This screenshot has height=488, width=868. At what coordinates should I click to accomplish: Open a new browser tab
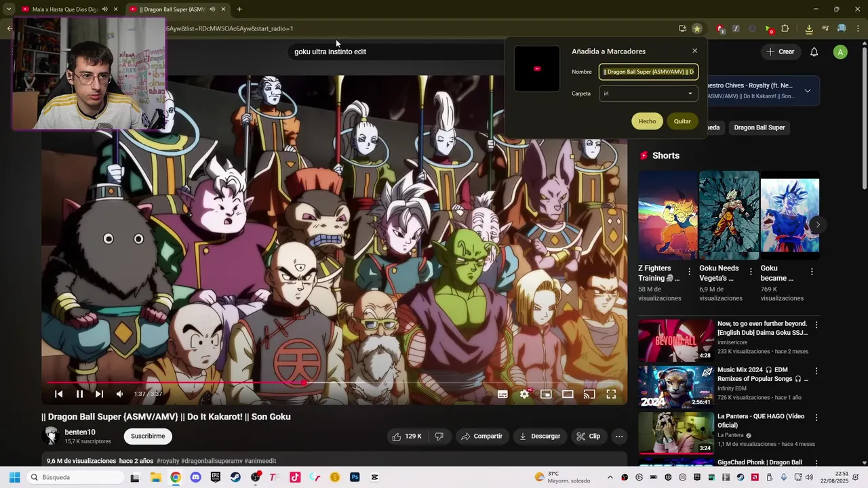coord(239,9)
